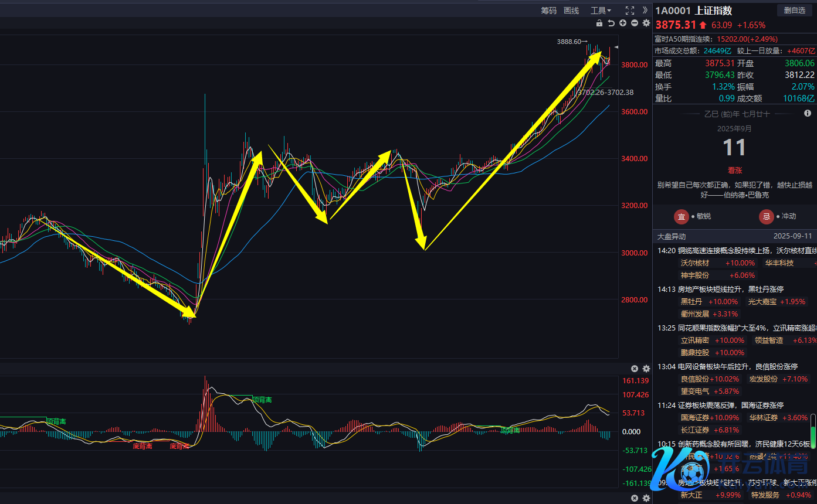
Task: Select the 画线 drawing menu item
Action: [571, 11]
